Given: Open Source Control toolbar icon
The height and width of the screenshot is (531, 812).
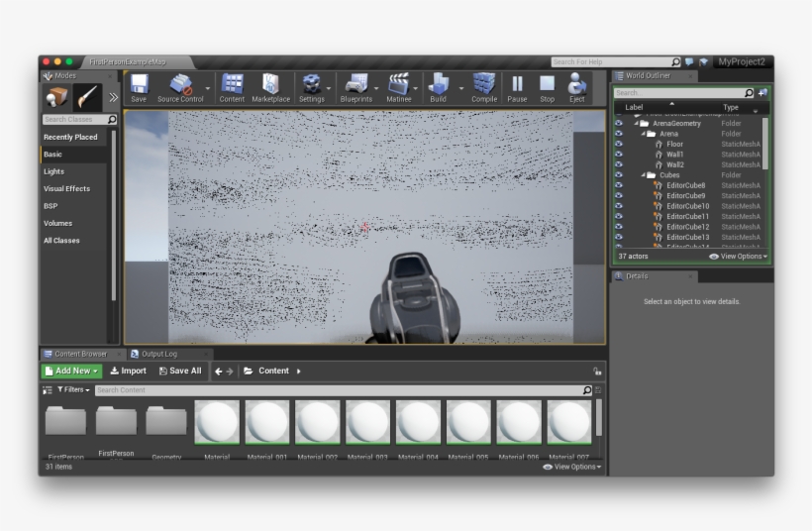Looking at the screenshot, I should click(x=180, y=87).
